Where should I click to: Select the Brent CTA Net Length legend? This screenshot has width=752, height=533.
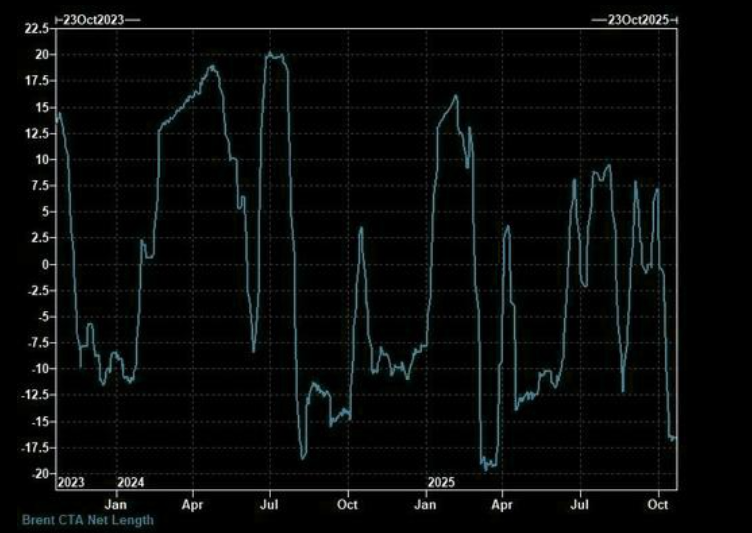click(x=88, y=519)
